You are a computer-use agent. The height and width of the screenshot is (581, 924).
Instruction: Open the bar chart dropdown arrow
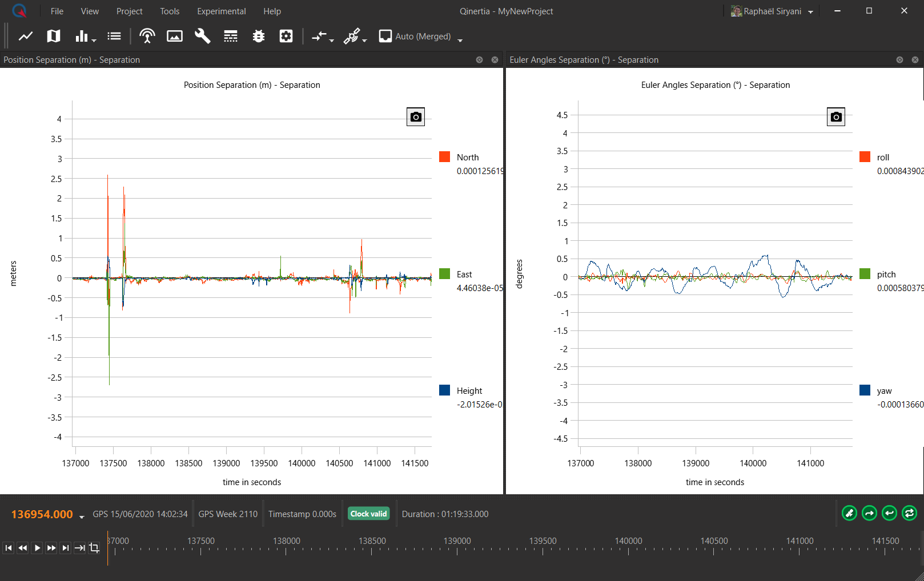click(x=94, y=39)
